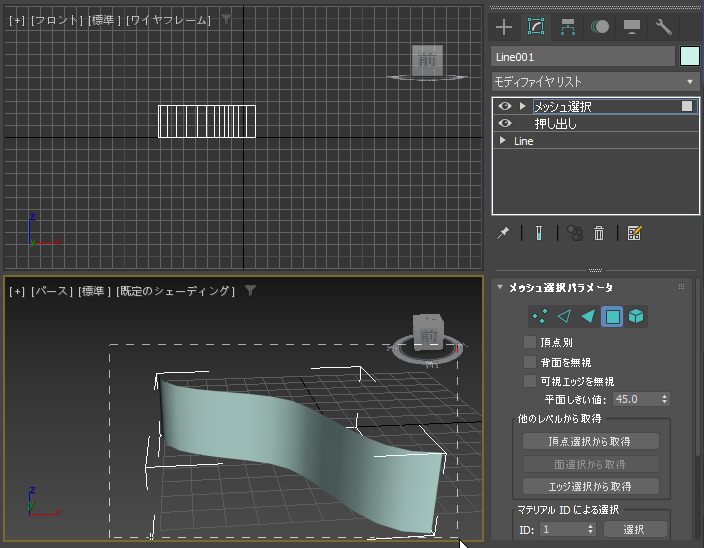Image resolution: width=704 pixels, height=548 pixels.
Task: Click the 平面しきい値 value field
Action: point(635,399)
